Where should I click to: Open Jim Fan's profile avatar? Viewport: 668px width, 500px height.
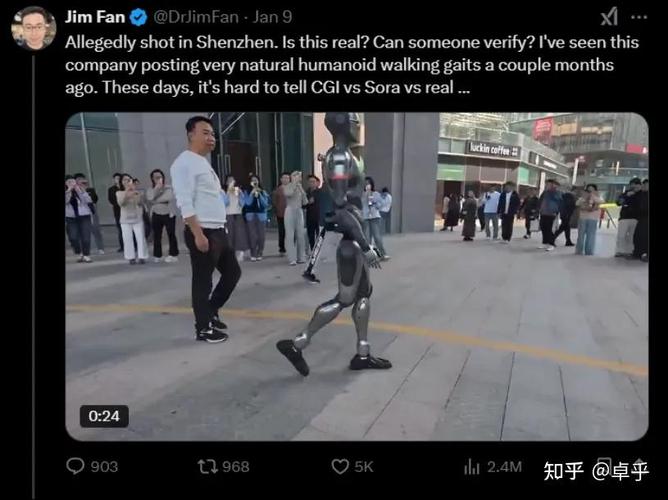point(33,28)
